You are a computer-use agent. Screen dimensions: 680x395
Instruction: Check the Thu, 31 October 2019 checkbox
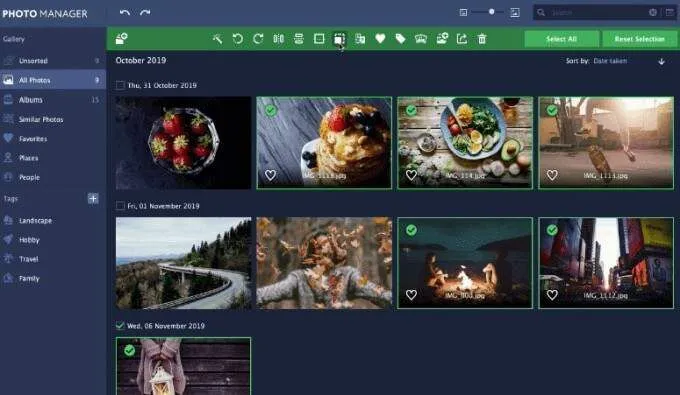[120, 85]
